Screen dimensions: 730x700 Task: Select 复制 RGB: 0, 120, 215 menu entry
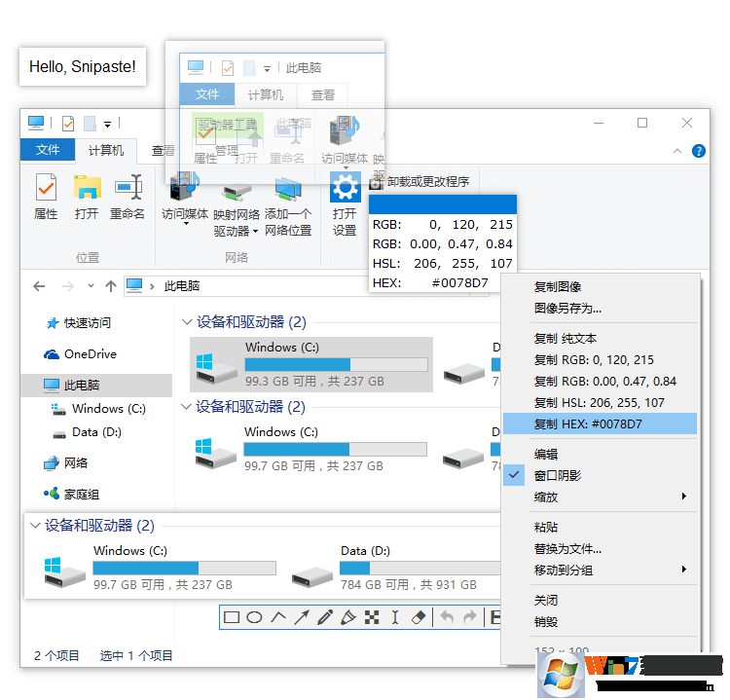tap(600, 359)
